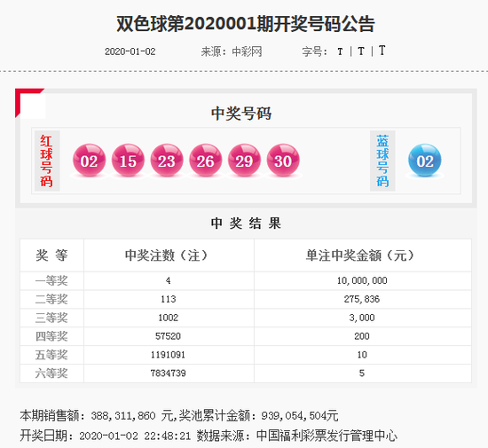Viewport: 488px width, 448px height.
Task: Click the 六等奖 row label
Action: [51, 373]
